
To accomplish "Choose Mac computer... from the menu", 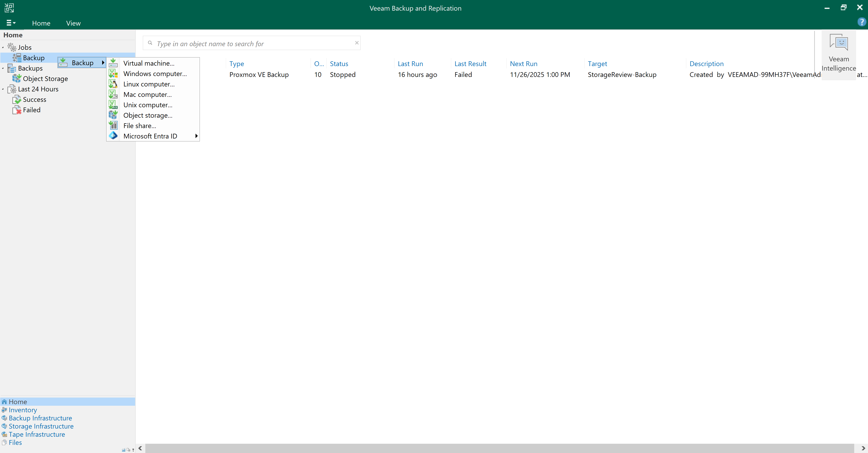I will tap(147, 94).
